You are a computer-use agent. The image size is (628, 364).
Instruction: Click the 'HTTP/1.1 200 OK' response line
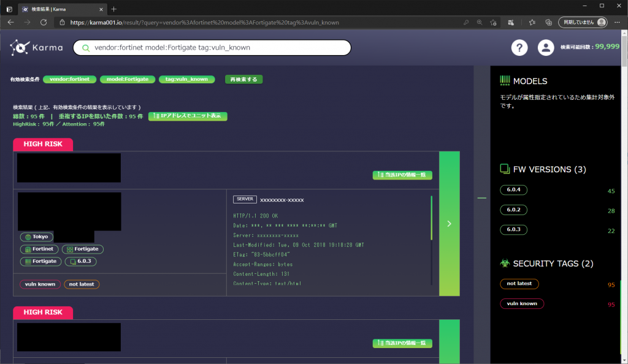point(256,216)
